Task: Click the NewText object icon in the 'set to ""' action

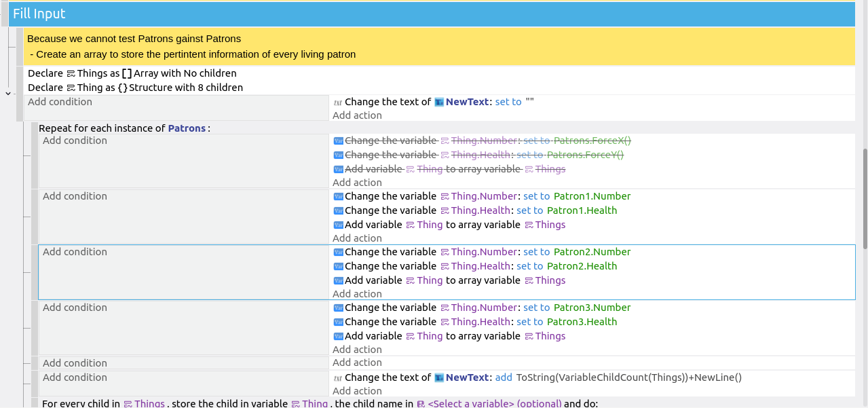Action: pyautogui.click(x=439, y=102)
